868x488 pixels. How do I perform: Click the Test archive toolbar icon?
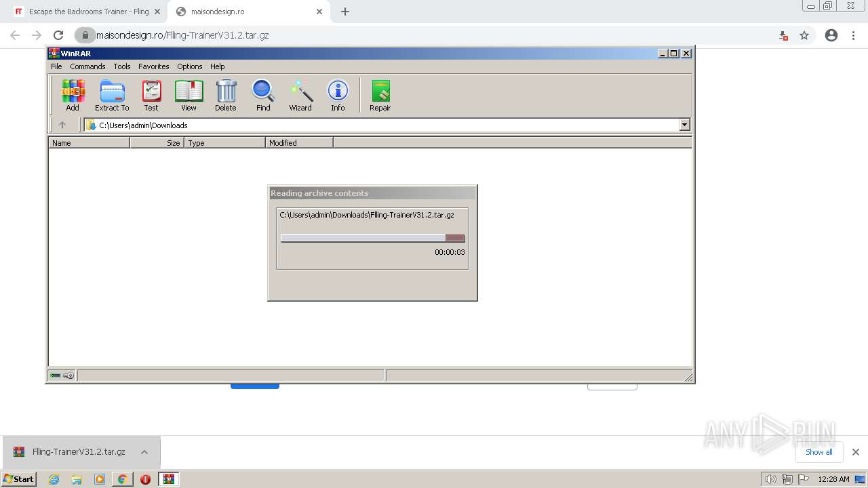click(151, 96)
